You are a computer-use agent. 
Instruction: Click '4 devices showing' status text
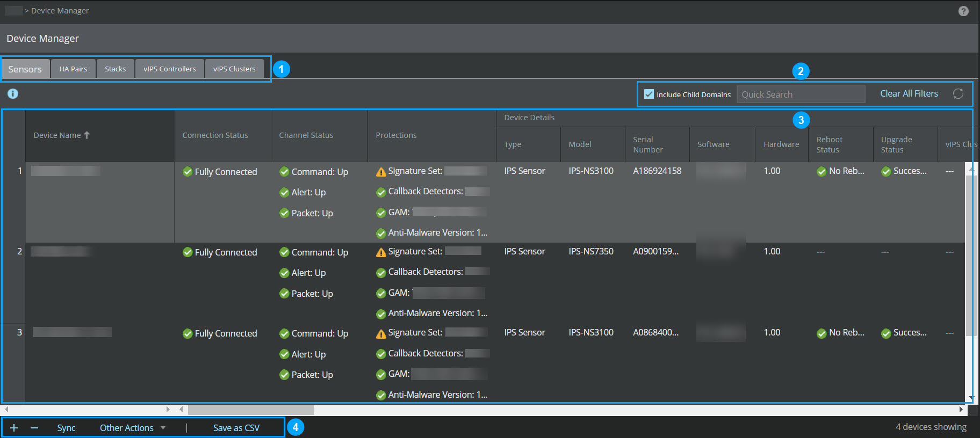pos(931,427)
